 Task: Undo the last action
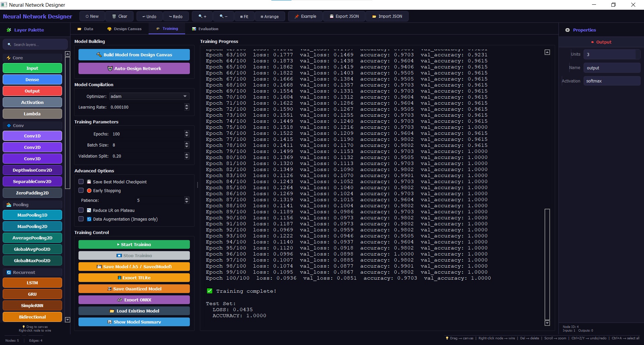[x=149, y=16]
